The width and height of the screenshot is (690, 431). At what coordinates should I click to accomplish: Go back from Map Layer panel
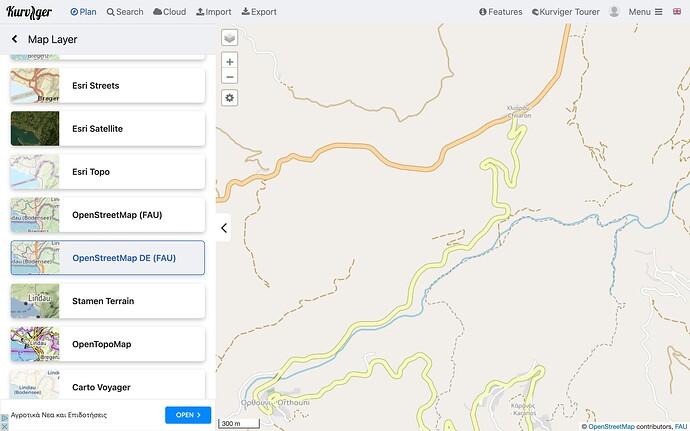pos(15,39)
